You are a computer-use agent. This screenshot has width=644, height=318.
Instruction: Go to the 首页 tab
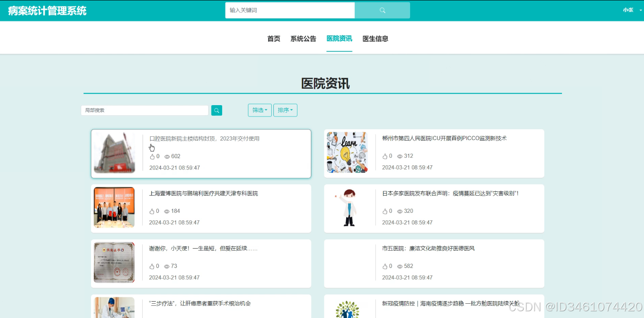(274, 39)
